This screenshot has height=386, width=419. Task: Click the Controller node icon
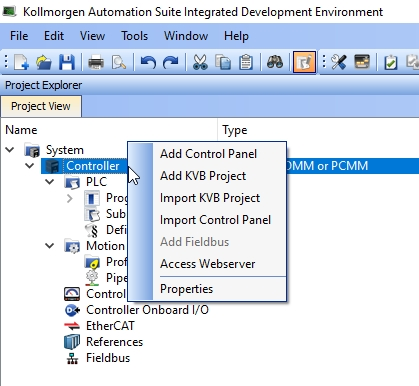coord(52,166)
